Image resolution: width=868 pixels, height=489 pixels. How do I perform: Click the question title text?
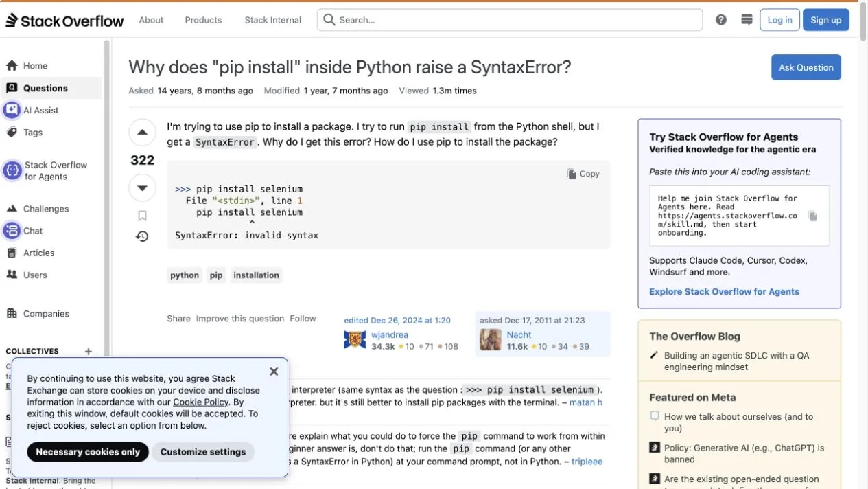[x=349, y=67]
